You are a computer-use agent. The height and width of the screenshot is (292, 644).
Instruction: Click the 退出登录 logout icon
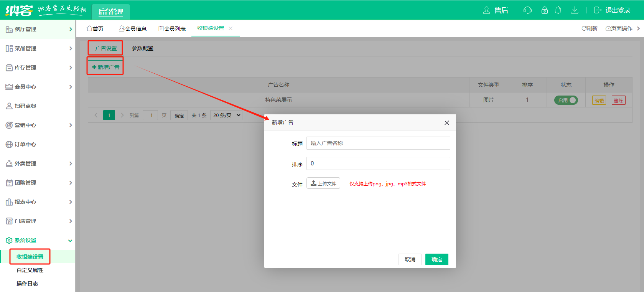tap(598, 10)
